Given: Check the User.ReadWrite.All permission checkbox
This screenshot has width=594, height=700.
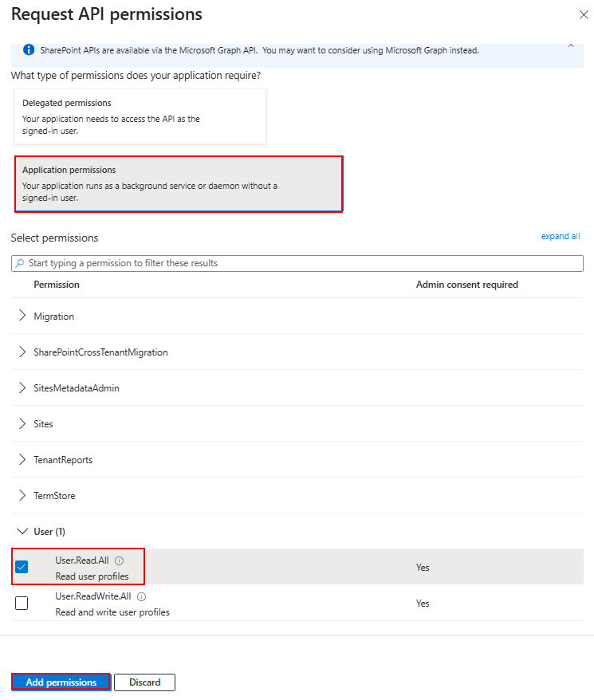Looking at the screenshot, I should point(22,604).
